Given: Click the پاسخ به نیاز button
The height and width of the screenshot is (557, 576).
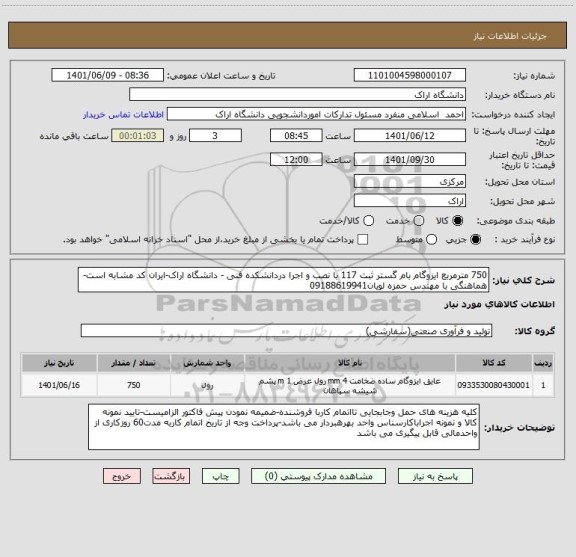Looking at the screenshot, I should (x=435, y=476).
